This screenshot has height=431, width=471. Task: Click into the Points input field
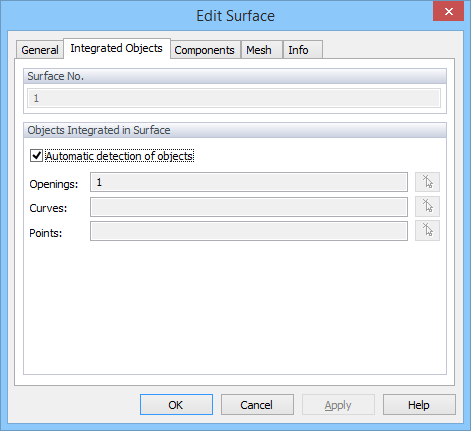(x=249, y=231)
